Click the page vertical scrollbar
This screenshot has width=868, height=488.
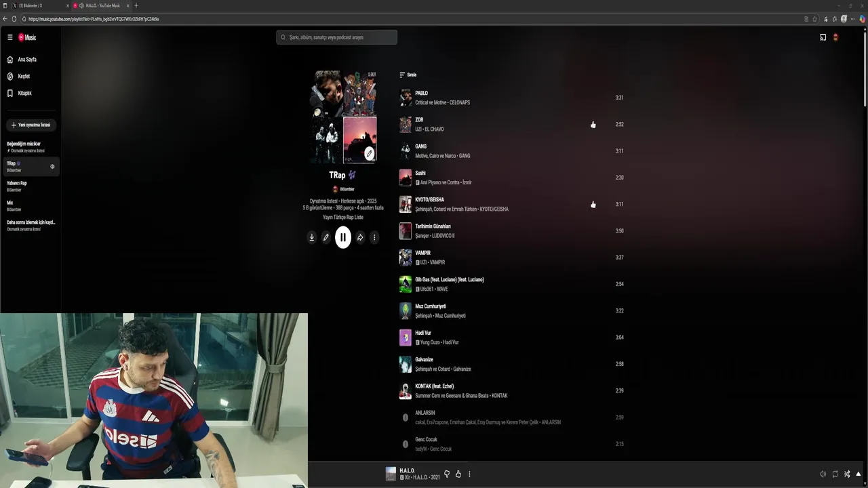coord(865,68)
